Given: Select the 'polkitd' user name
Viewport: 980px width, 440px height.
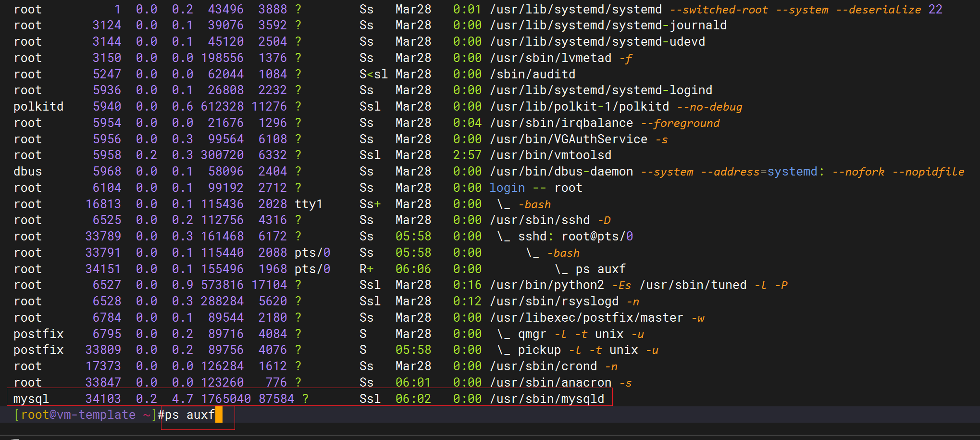Looking at the screenshot, I should tap(38, 106).
